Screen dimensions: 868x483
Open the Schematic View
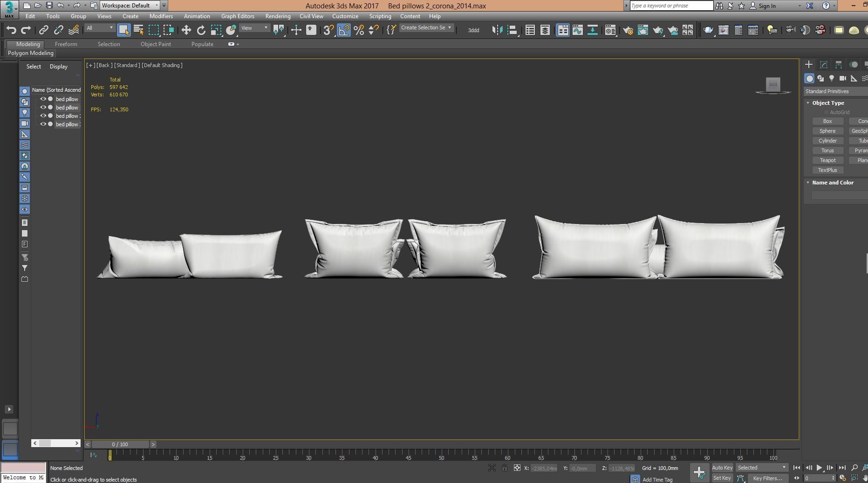pos(592,30)
